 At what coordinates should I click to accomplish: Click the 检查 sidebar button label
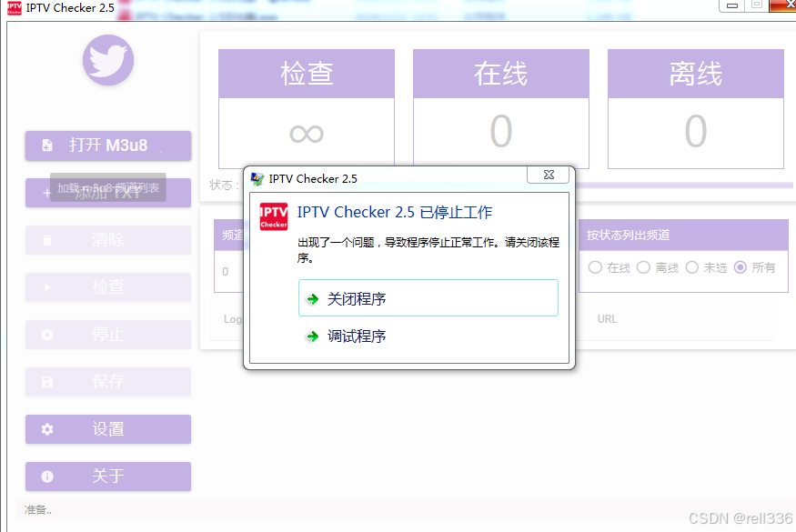pos(108,286)
